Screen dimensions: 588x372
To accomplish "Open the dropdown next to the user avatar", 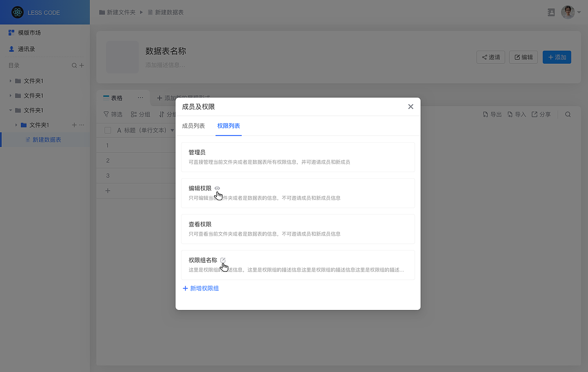I will click(579, 12).
